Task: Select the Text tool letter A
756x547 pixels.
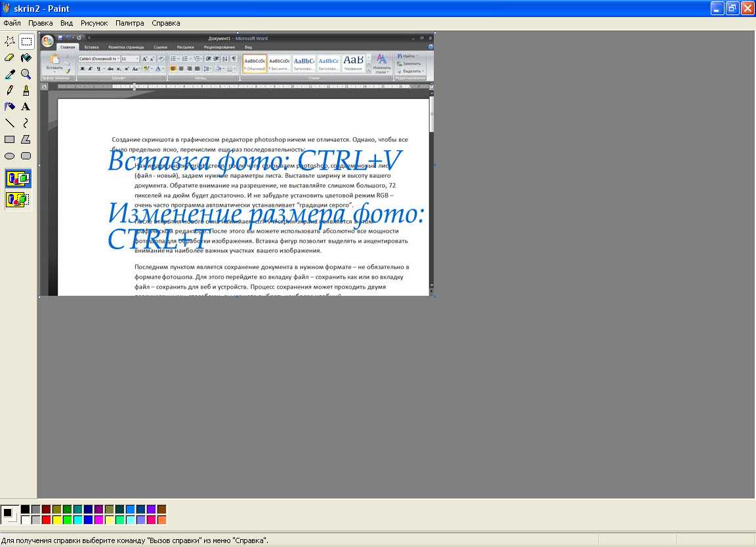Action: click(26, 106)
